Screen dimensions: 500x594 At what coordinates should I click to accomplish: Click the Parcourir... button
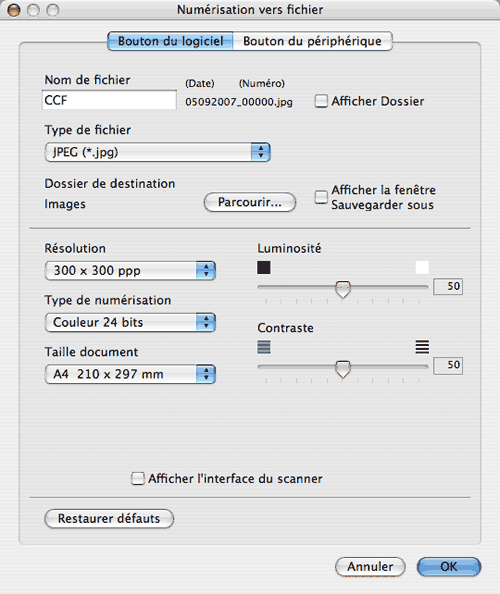(250, 202)
